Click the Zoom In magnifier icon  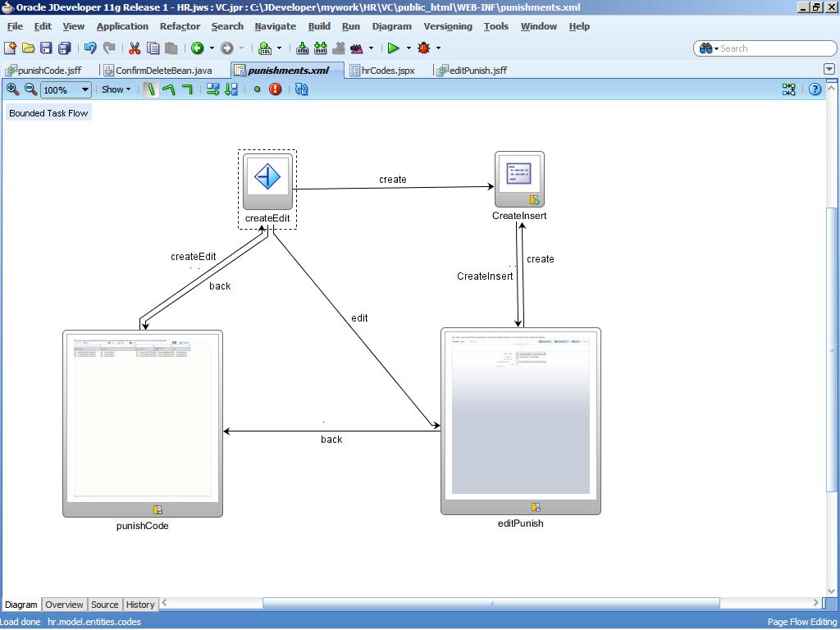click(12, 89)
